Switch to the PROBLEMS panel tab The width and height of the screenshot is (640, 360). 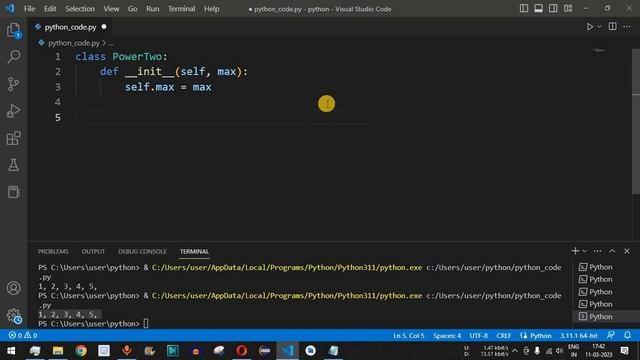[x=53, y=251]
